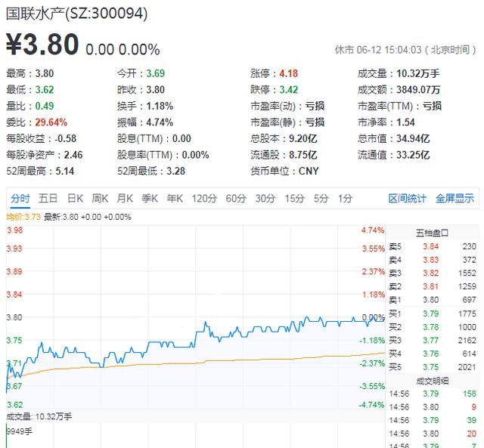Image resolution: width=484 pixels, height=448 pixels.
Task: Click stock title 国联水产(SZ:300094)
Action: [76, 14]
